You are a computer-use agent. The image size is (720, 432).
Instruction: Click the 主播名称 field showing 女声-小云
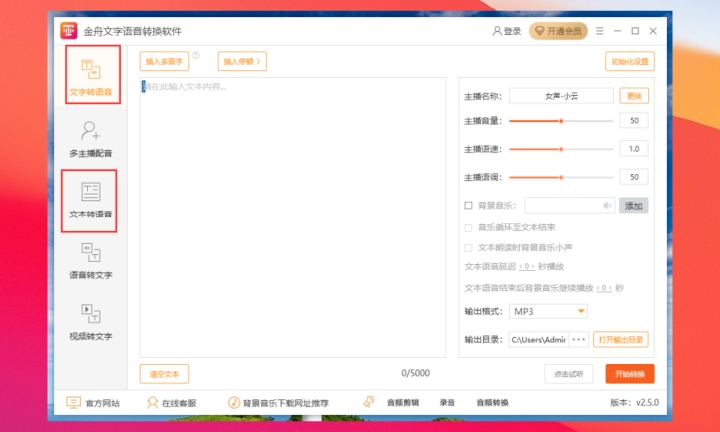561,96
